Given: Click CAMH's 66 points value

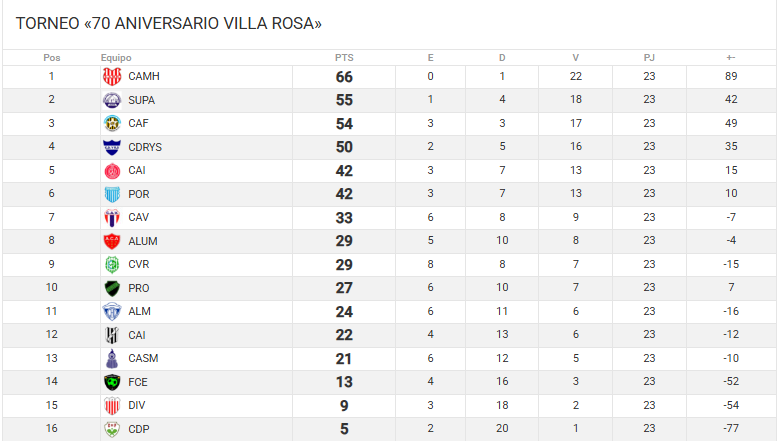Looking at the screenshot, I should [344, 77].
